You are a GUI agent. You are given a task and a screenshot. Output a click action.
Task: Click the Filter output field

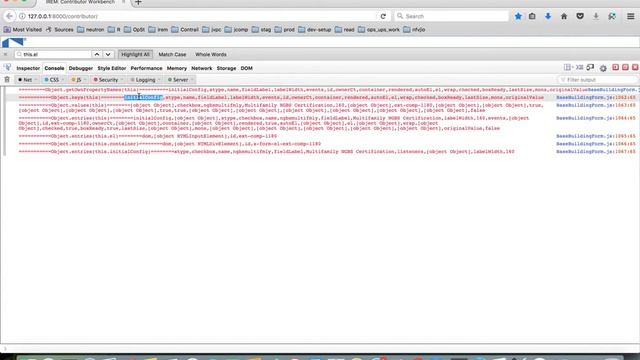pyautogui.click(x=597, y=80)
